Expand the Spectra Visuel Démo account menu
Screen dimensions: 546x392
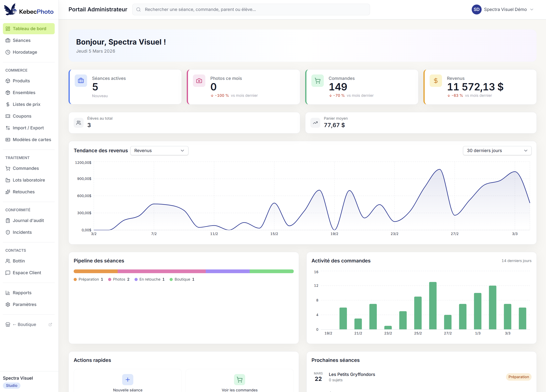click(x=532, y=9)
